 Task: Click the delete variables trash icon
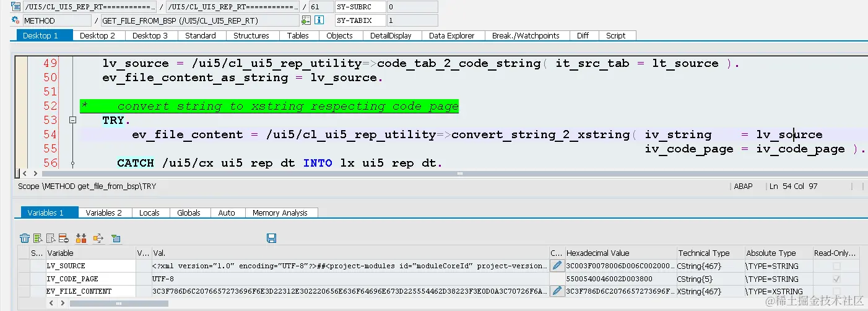(x=25, y=238)
